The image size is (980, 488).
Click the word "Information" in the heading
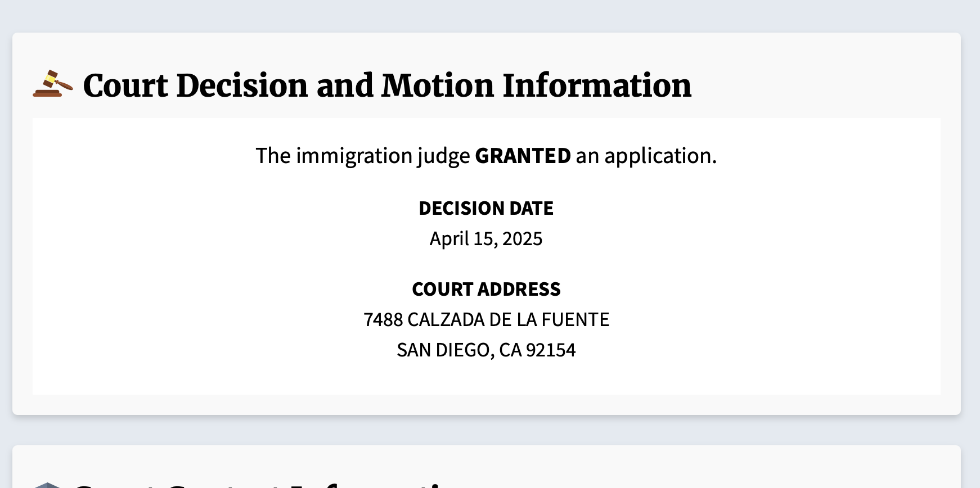(597, 85)
